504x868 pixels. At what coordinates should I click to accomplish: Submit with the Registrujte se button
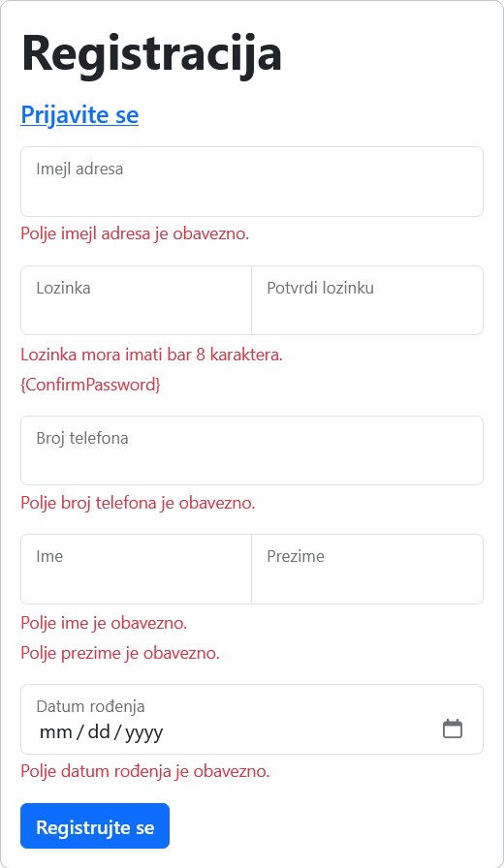(x=95, y=826)
